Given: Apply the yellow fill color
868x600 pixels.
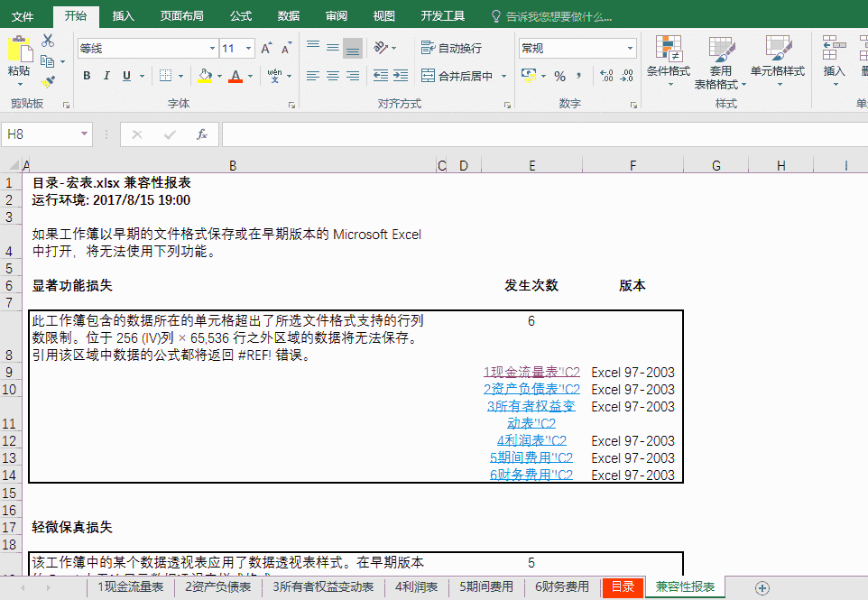Looking at the screenshot, I should (205, 76).
